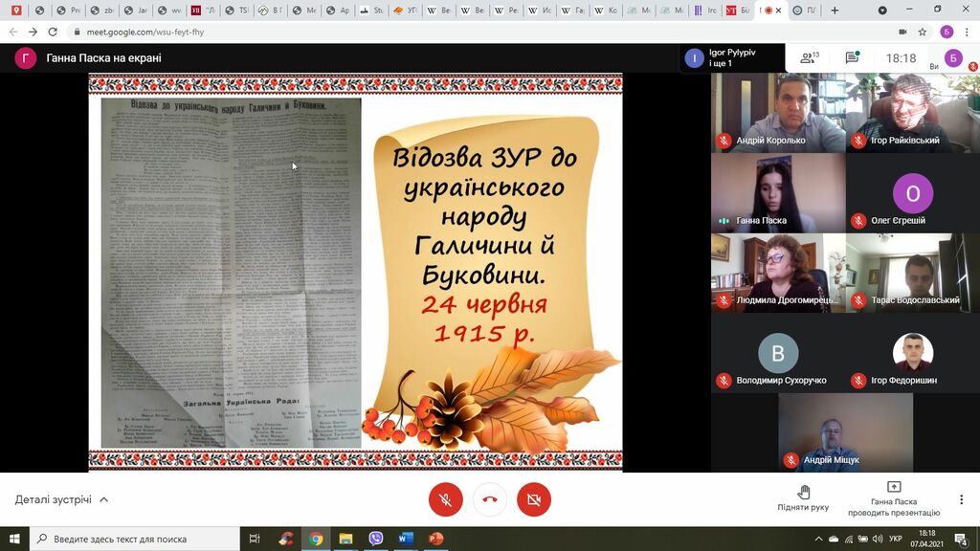The width and height of the screenshot is (980, 551).
Task: Click the Windows taskbar search field
Action: (134, 539)
